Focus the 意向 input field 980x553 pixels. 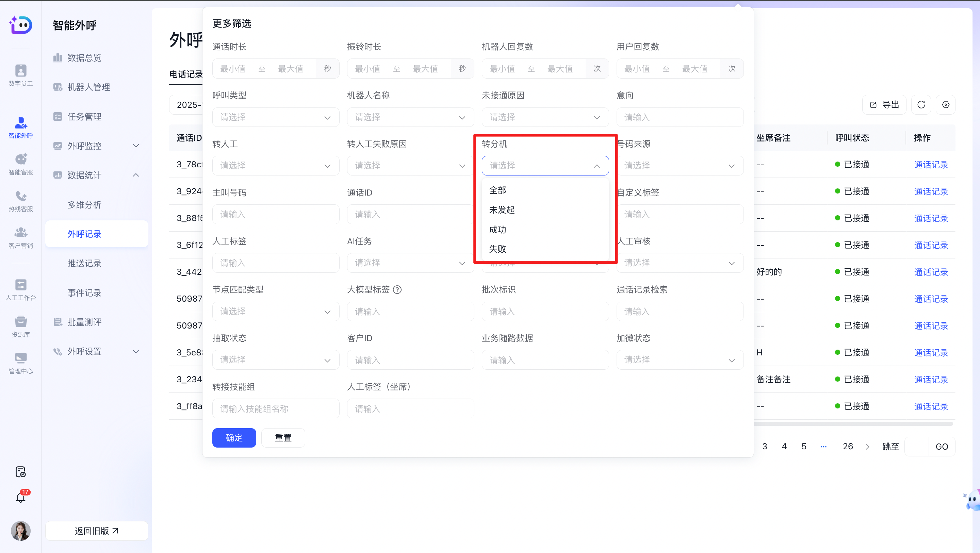[x=680, y=117]
